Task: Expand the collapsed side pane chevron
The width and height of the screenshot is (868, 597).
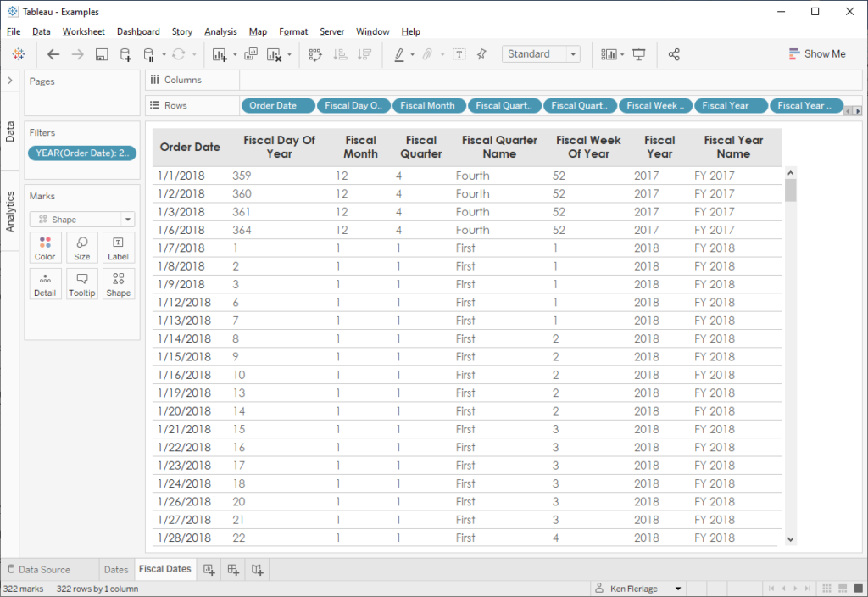Action: tap(9, 80)
